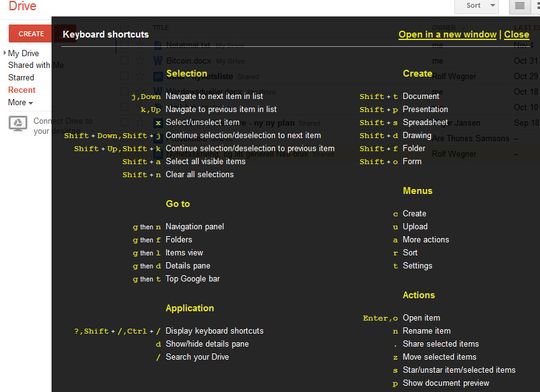Viewport: 540px width, 392px height.
Task: Expand My Drive tree arrow
Action: (x=4, y=53)
